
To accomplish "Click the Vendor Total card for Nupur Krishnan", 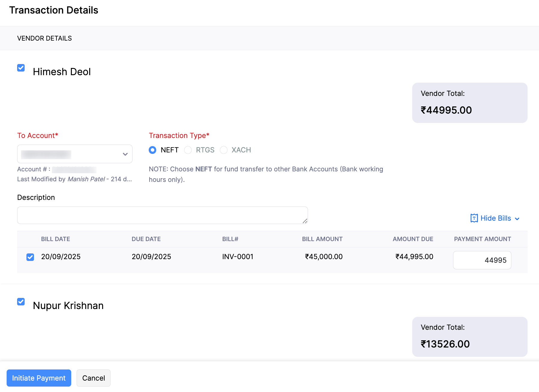I will [x=470, y=336].
